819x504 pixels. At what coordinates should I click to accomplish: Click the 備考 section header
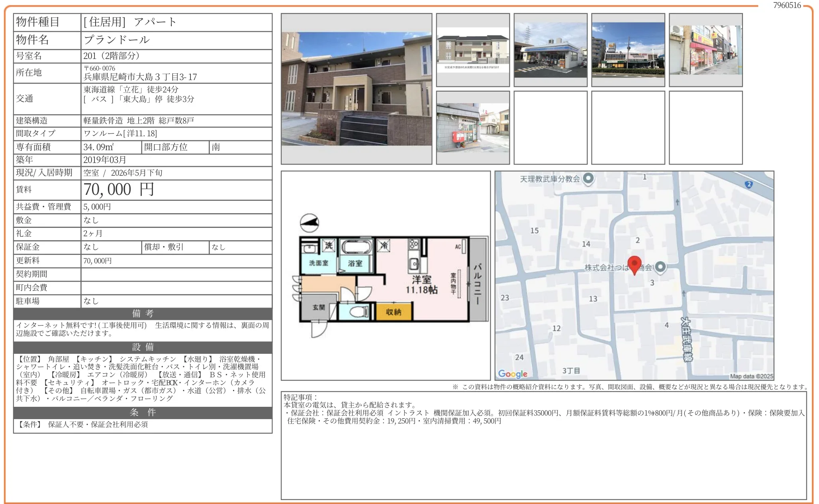(143, 314)
